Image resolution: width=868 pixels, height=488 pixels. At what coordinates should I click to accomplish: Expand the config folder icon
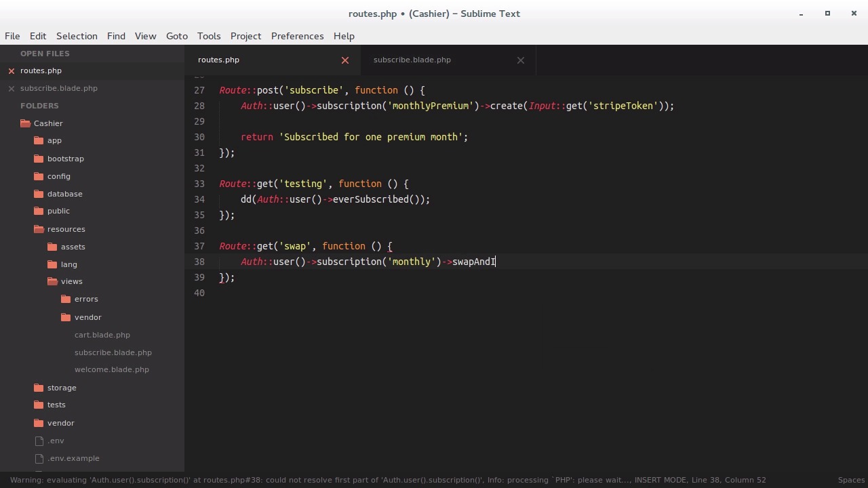39,176
